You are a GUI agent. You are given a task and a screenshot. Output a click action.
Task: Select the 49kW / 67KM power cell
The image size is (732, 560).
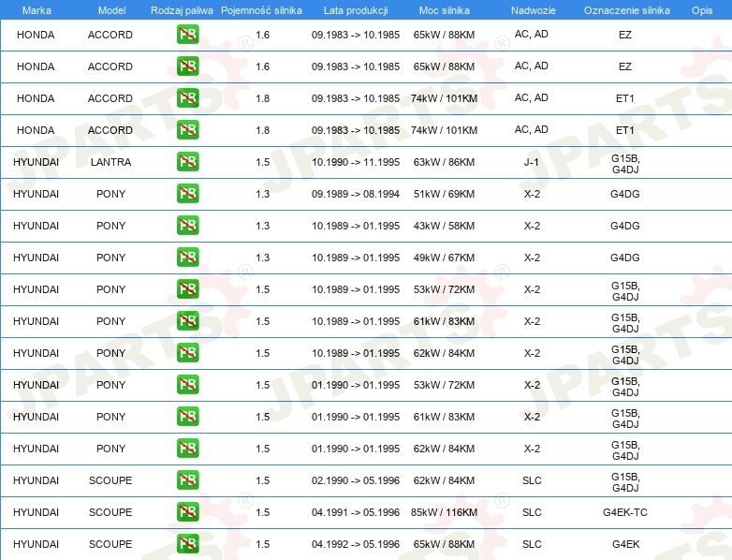[444, 258]
